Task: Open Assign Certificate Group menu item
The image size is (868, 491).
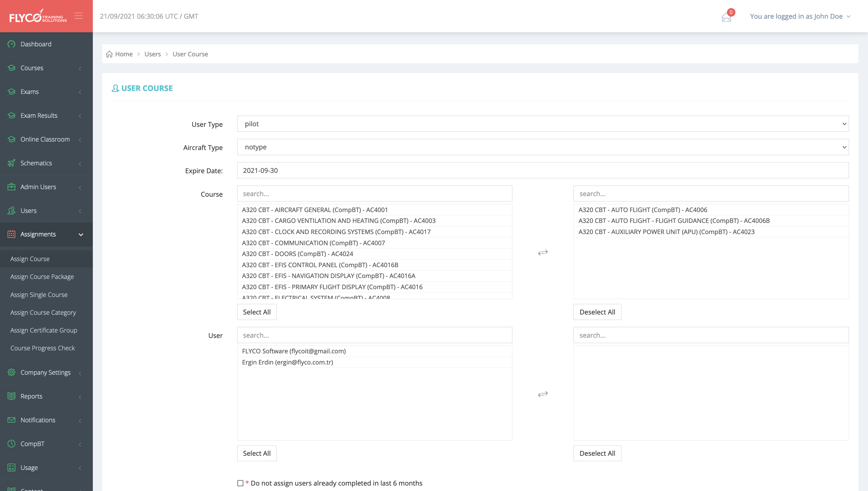Action: pyautogui.click(x=43, y=330)
